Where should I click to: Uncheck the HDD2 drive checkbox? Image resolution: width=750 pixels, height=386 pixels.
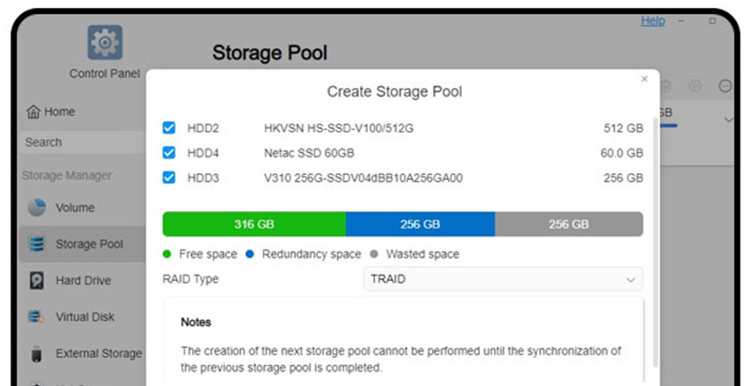coord(169,128)
